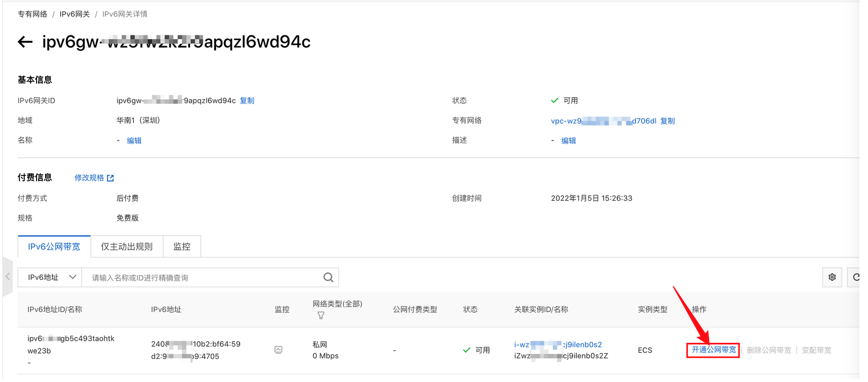
Task: Click 开通公网带宽 in the operations column
Action: point(713,350)
